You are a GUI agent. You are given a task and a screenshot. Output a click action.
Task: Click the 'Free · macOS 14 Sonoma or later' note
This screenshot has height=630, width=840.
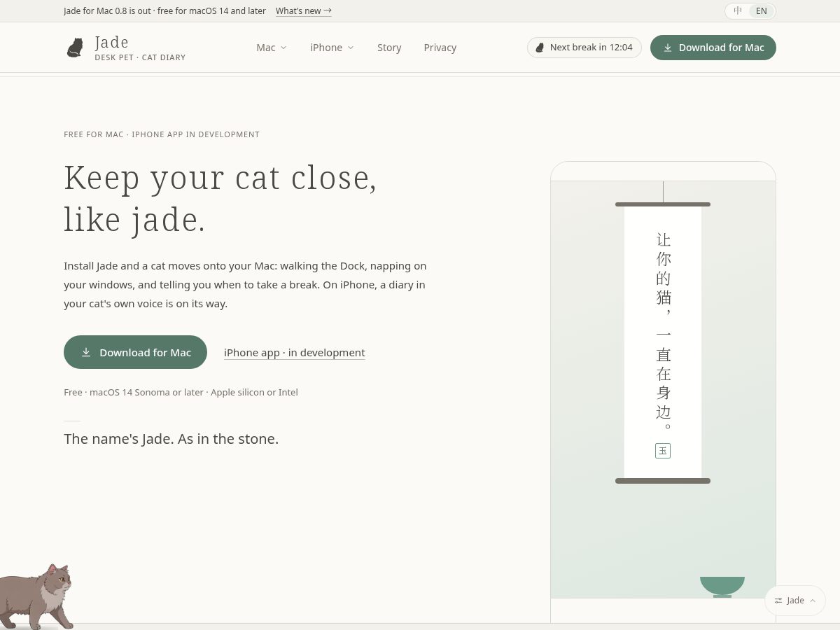coord(181,392)
